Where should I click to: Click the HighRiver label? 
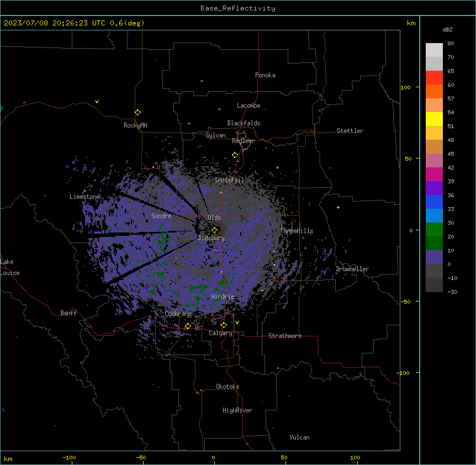coord(237,410)
